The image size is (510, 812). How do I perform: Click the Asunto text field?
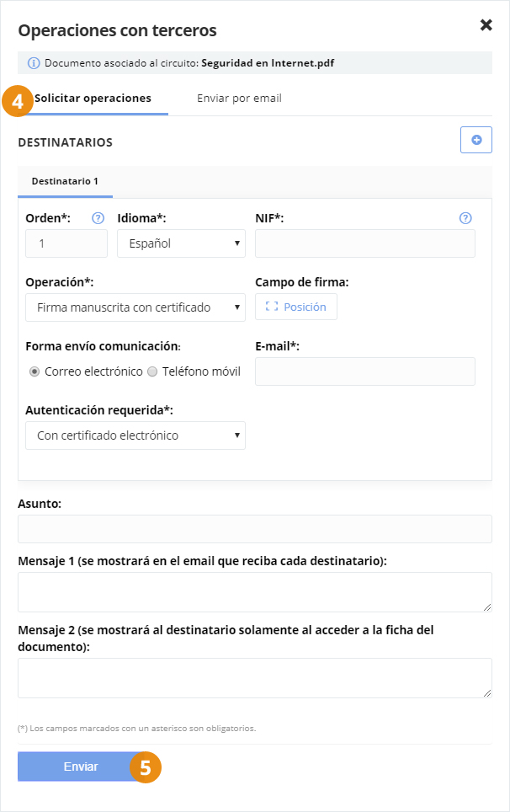255,529
